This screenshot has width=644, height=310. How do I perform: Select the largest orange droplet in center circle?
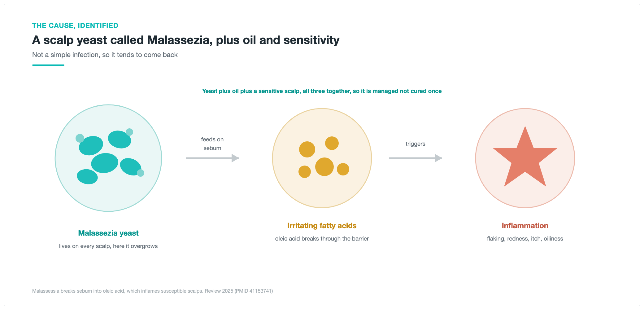324,167
